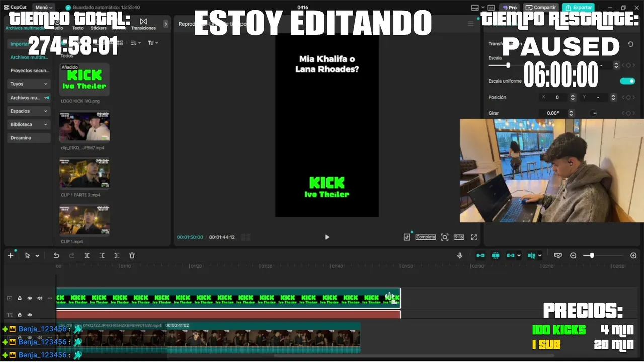This screenshot has width=644, height=362.
Task: Open the 9:16 aspect ratio selector
Action: (459, 237)
